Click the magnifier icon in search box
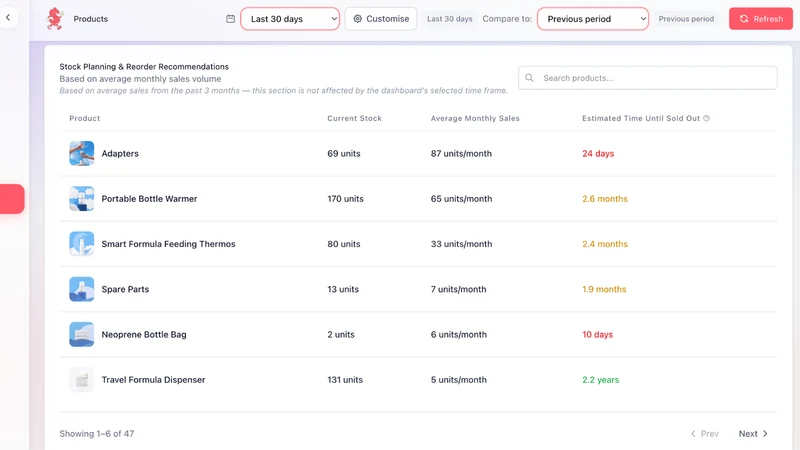This screenshot has height=450, width=800. [530, 78]
